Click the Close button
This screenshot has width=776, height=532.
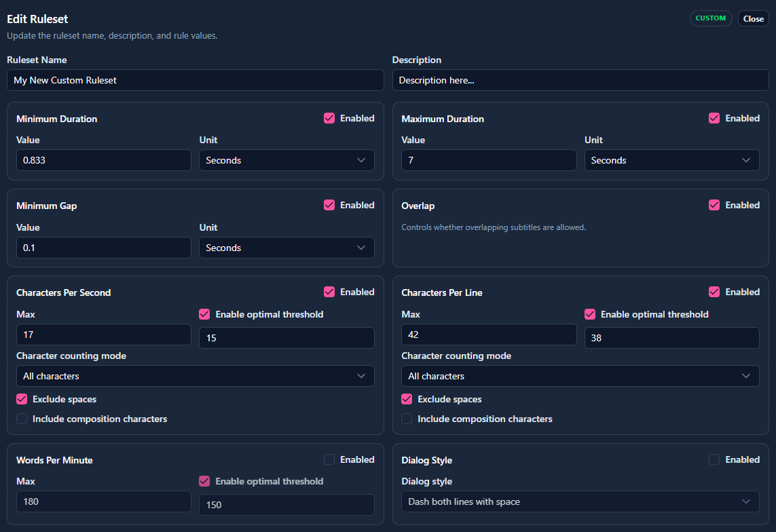[x=753, y=19]
